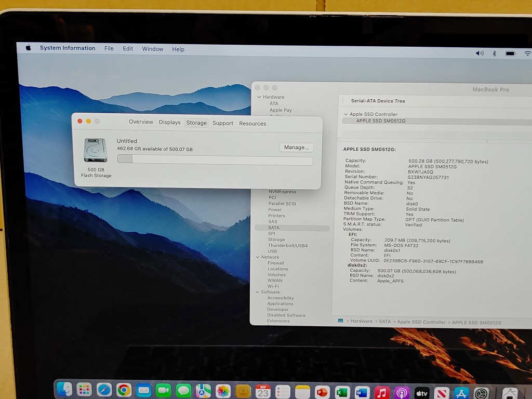Open Podcasts from the Dock

pos(402,393)
